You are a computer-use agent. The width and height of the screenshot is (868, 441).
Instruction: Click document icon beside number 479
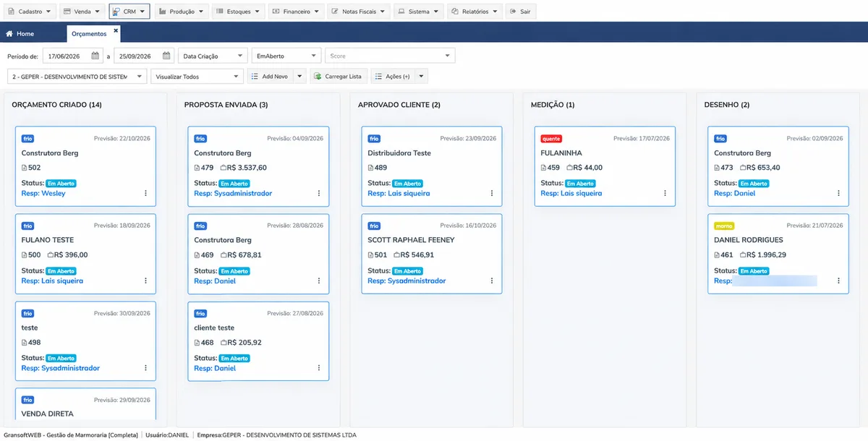click(197, 168)
